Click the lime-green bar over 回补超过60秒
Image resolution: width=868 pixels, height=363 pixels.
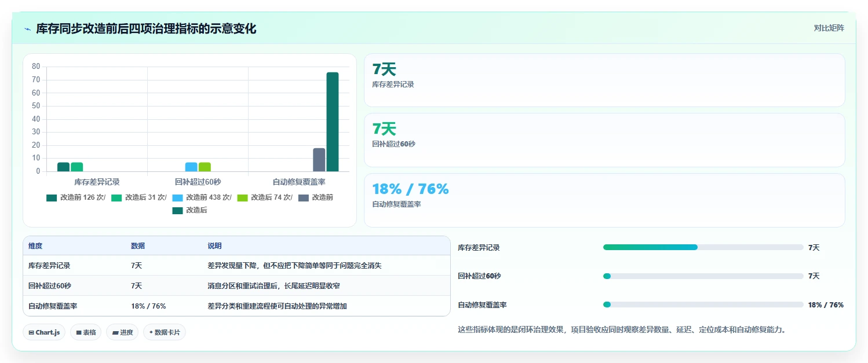205,167
